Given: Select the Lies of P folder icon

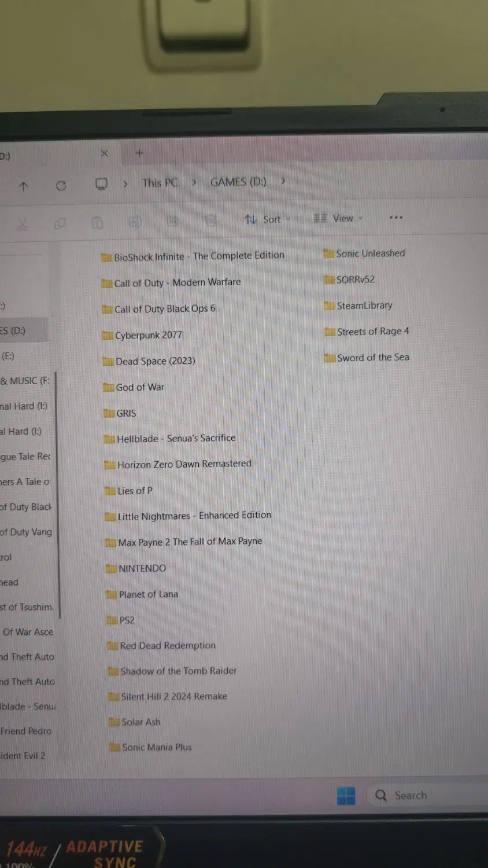Looking at the screenshot, I should click(110, 491).
